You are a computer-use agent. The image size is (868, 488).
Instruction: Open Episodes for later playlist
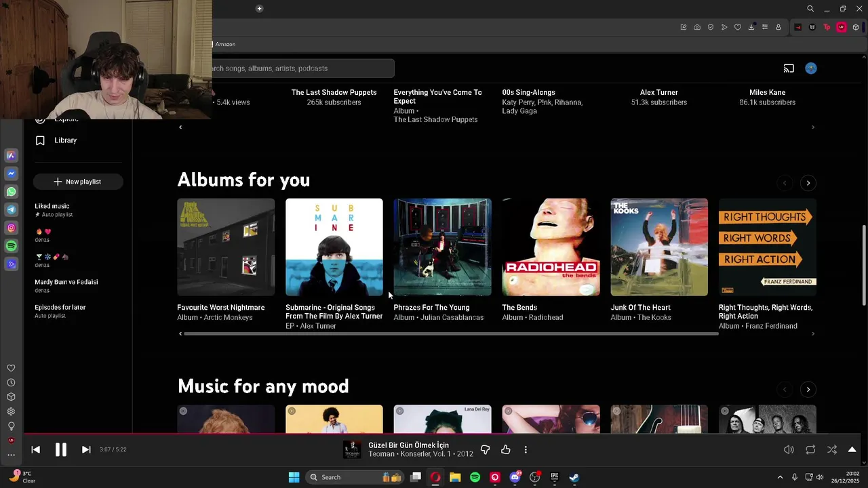tap(60, 307)
